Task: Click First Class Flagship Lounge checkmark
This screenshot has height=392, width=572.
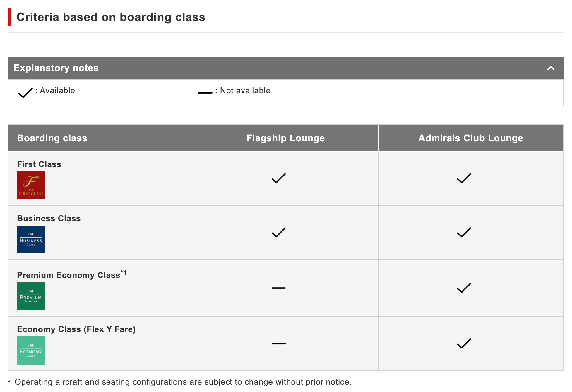Action: pyautogui.click(x=278, y=178)
